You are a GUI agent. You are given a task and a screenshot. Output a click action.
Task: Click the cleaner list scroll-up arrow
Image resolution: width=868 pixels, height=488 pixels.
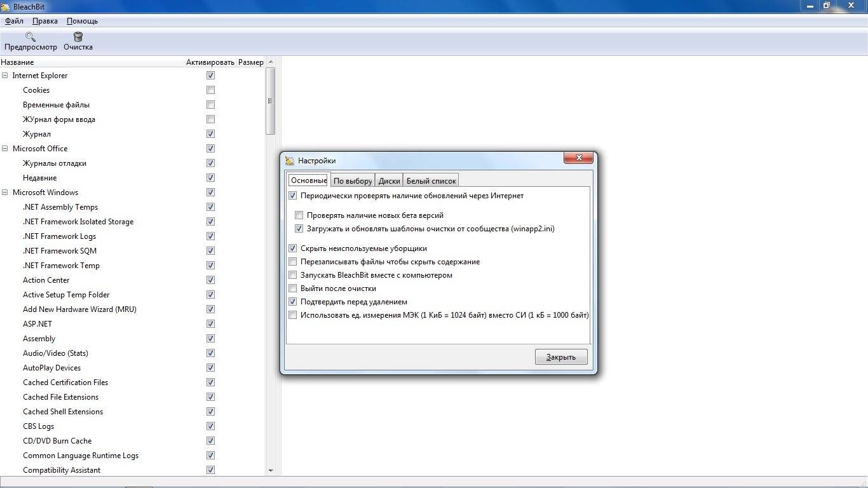coord(270,62)
